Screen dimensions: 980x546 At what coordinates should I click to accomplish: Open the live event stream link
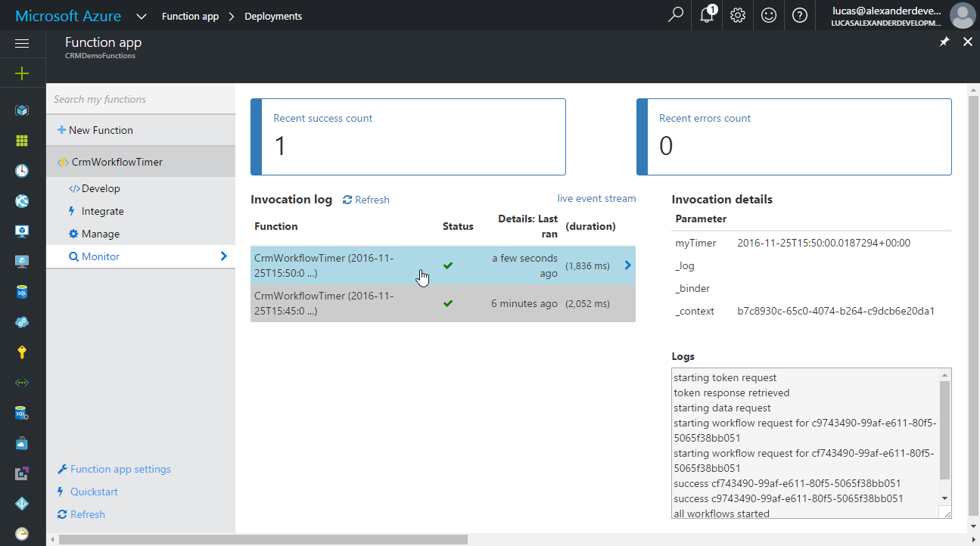596,198
